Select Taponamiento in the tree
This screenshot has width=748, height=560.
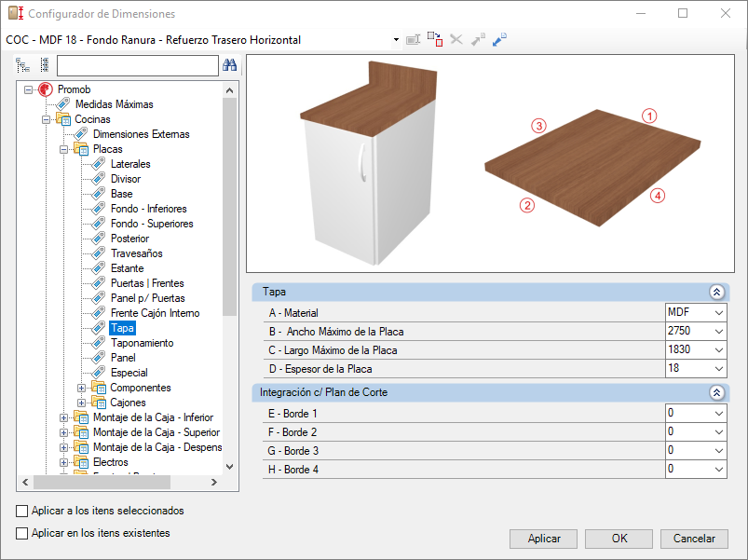(143, 343)
